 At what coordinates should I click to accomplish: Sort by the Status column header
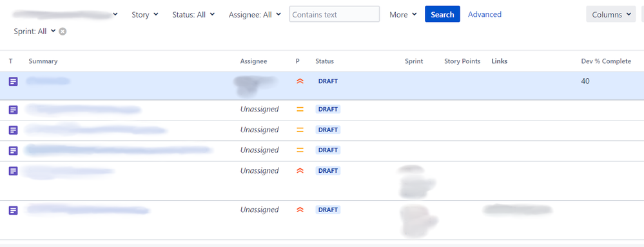click(324, 61)
